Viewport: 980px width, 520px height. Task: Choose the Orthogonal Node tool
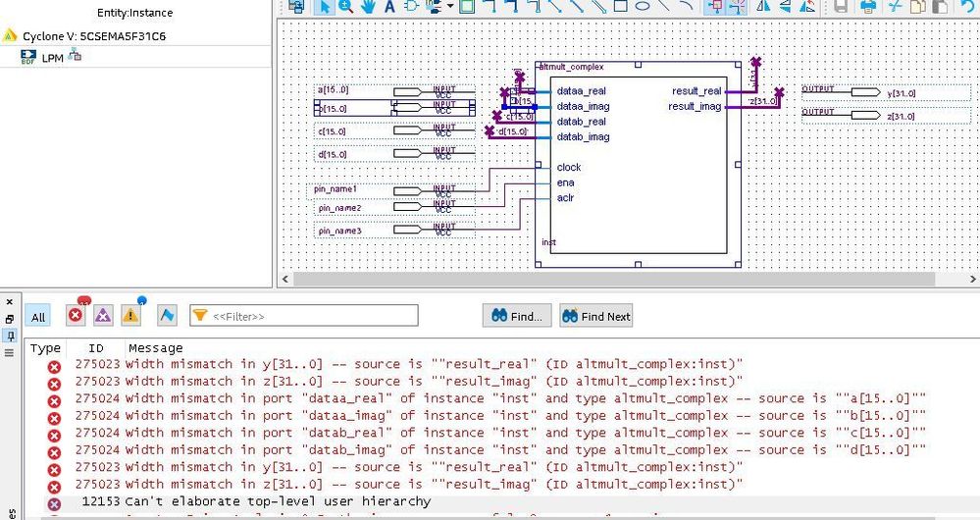[490, 6]
